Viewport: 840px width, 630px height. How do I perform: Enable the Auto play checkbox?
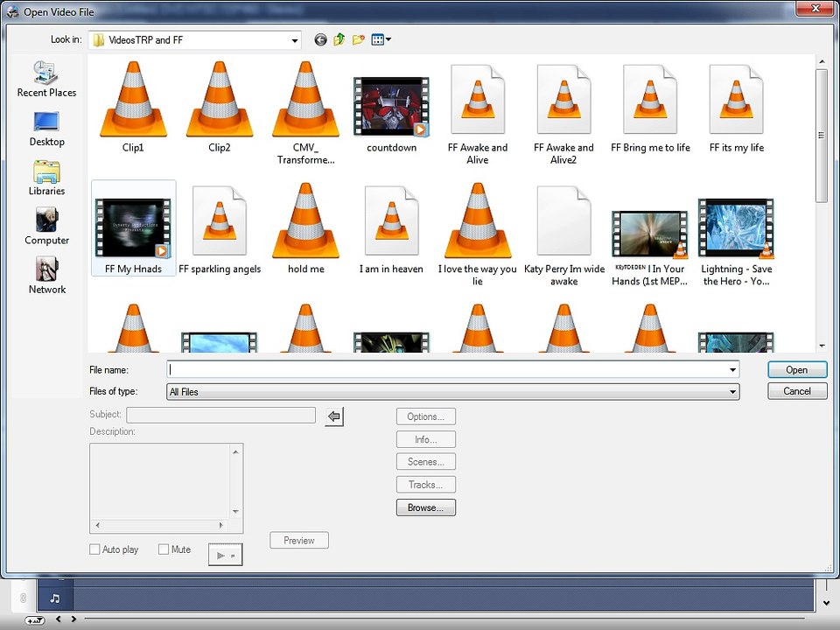(94, 549)
